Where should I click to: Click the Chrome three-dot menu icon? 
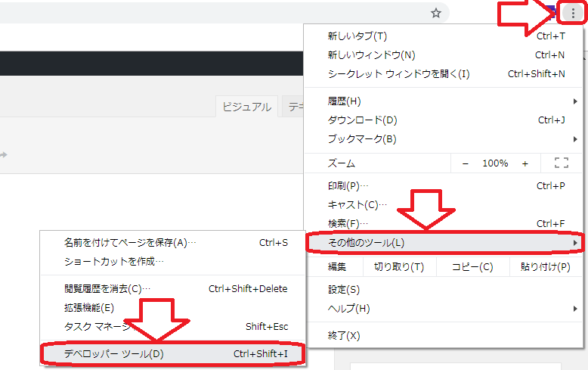(x=573, y=14)
